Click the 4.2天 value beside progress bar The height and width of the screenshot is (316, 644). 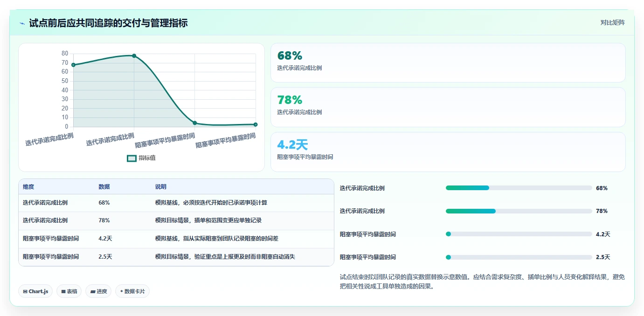[x=603, y=234]
